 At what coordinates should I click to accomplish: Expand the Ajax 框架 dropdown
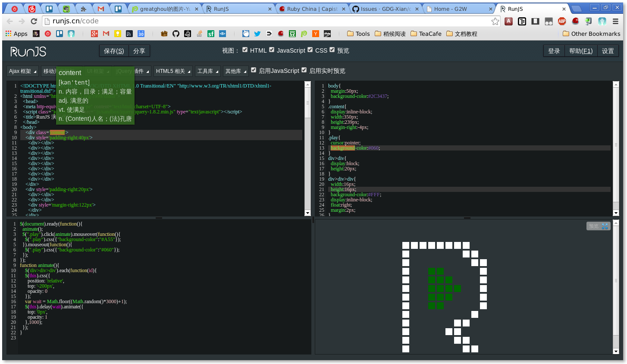[x=23, y=71]
